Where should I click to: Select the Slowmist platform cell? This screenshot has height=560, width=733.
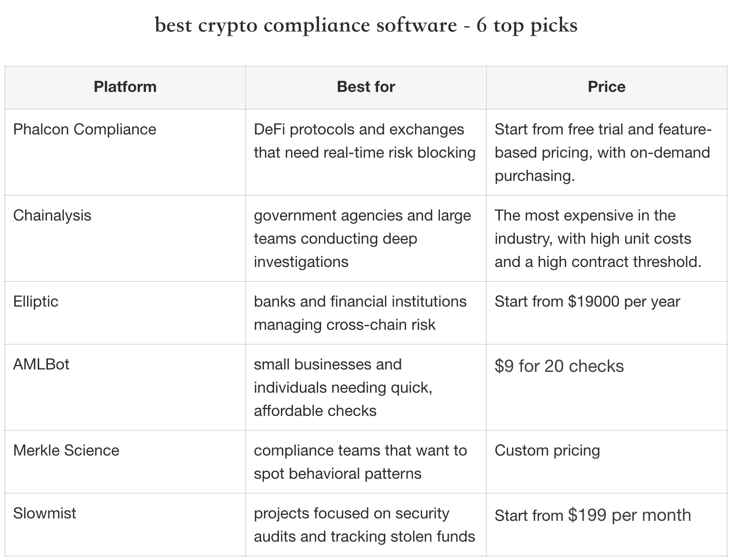click(x=44, y=513)
